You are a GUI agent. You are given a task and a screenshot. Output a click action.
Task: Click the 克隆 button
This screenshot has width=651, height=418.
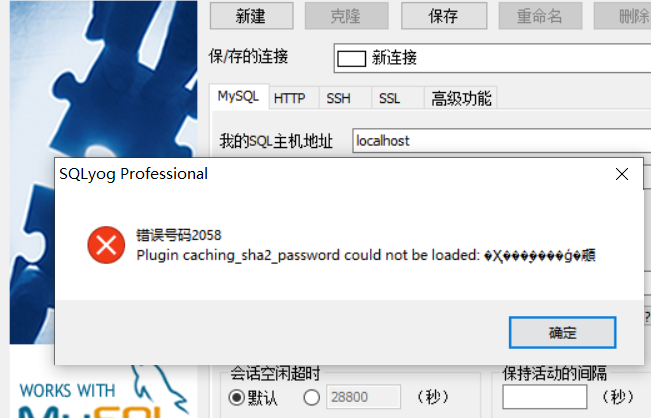[347, 16]
